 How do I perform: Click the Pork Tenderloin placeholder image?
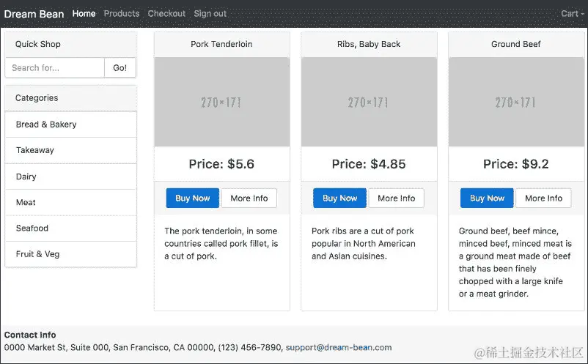222,102
